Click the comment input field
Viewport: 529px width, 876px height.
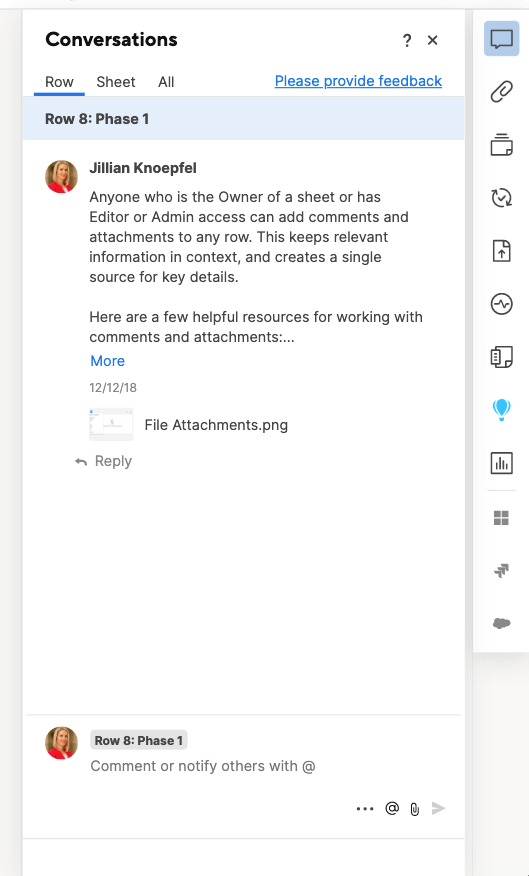[x=203, y=766]
